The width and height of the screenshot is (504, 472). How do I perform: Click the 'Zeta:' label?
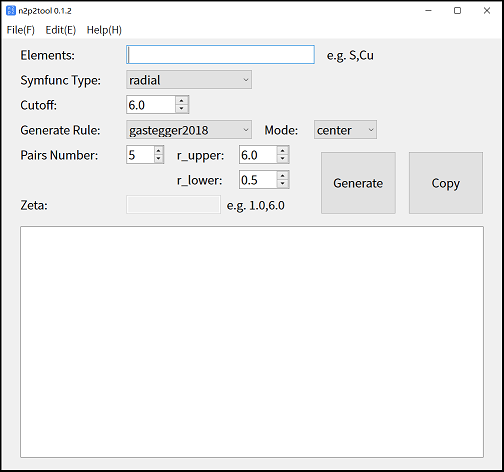point(34,205)
